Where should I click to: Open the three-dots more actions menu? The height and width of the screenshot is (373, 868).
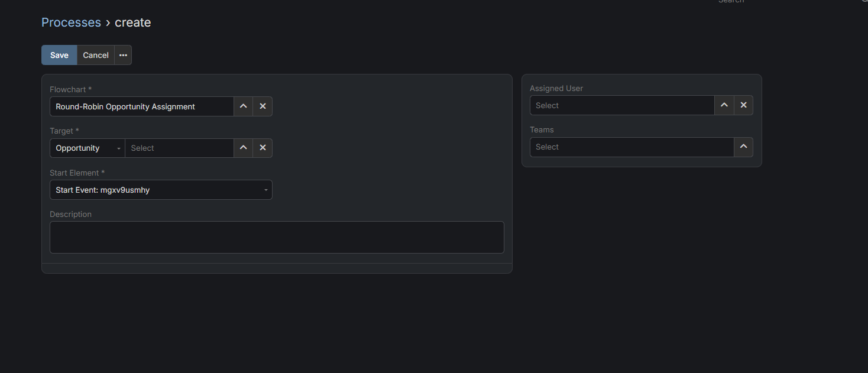click(x=123, y=55)
